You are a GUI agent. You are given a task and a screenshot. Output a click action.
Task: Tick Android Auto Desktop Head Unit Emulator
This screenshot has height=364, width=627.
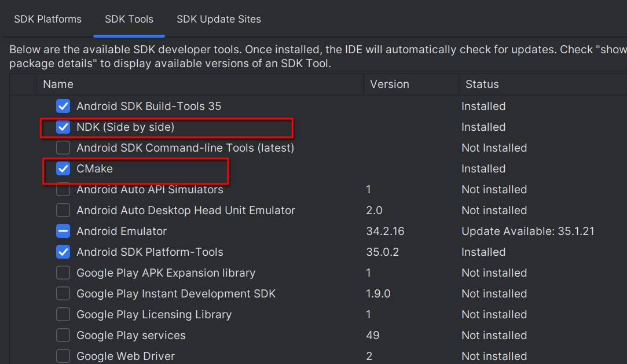click(63, 211)
